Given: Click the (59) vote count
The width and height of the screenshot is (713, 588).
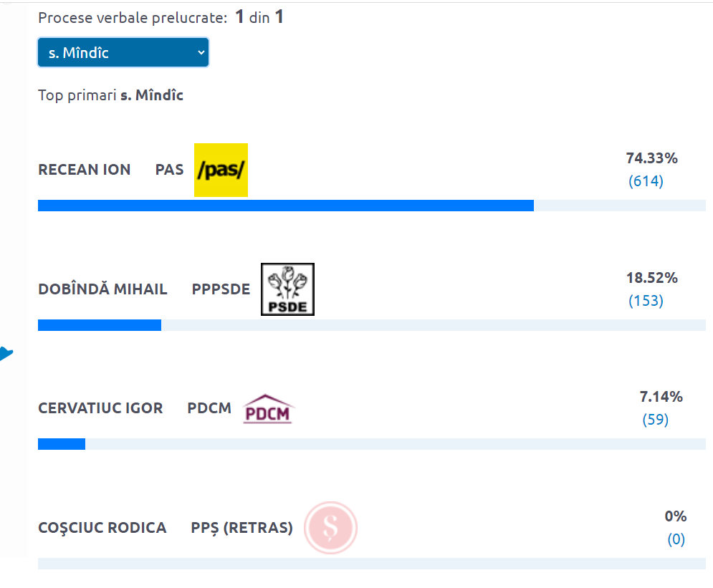Looking at the screenshot, I should [x=655, y=420].
